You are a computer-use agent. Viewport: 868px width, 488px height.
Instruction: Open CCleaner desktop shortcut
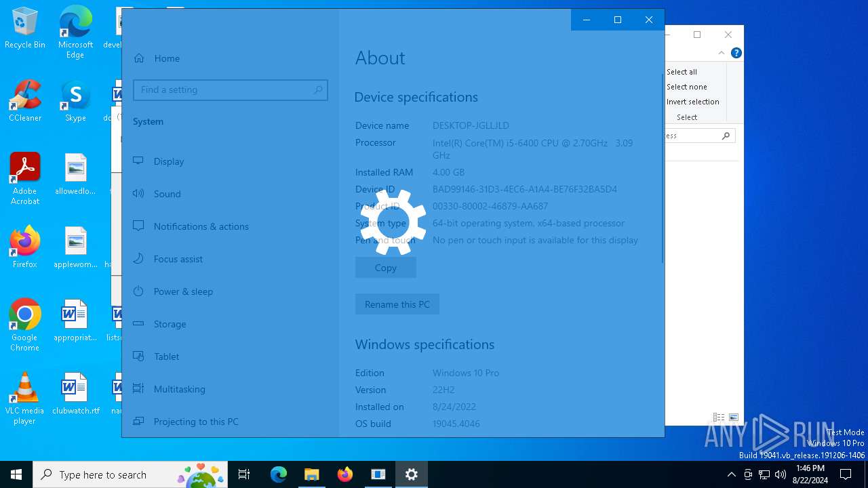[25, 102]
